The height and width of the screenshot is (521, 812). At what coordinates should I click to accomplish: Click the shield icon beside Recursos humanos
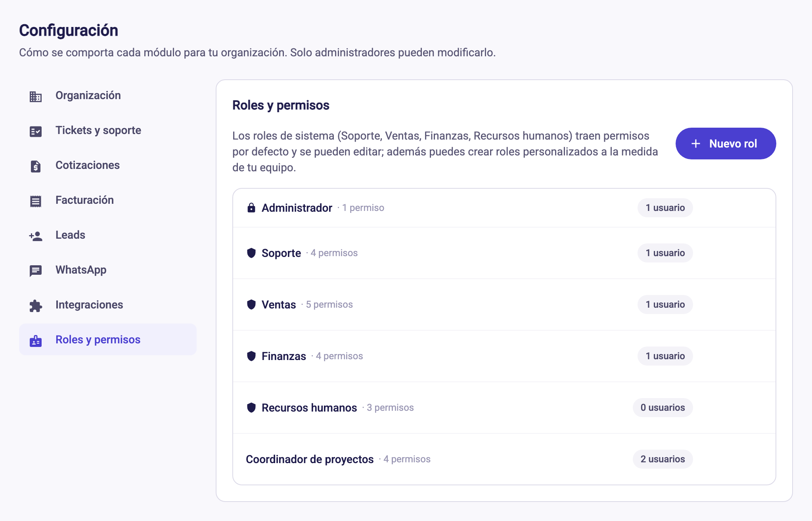pyautogui.click(x=251, y=408)
